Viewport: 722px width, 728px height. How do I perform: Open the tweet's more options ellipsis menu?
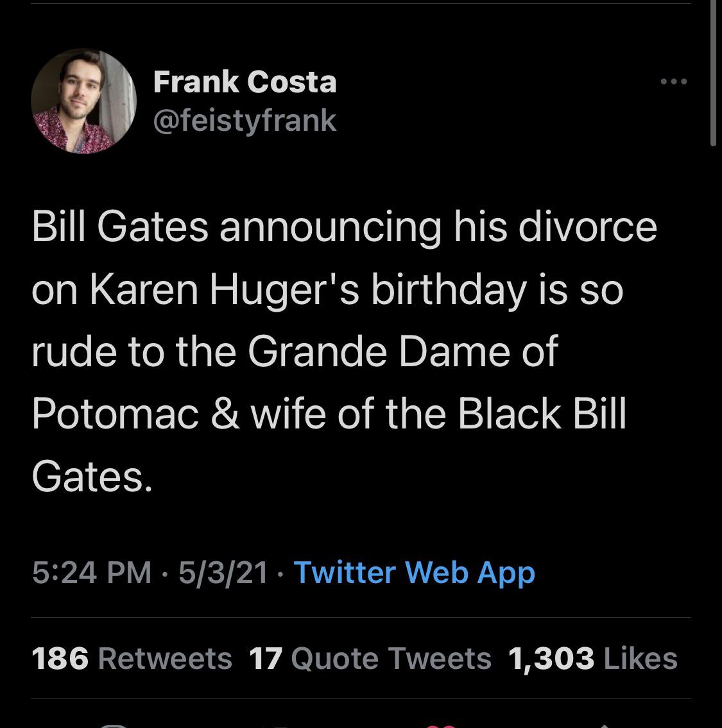pos(674,82)
